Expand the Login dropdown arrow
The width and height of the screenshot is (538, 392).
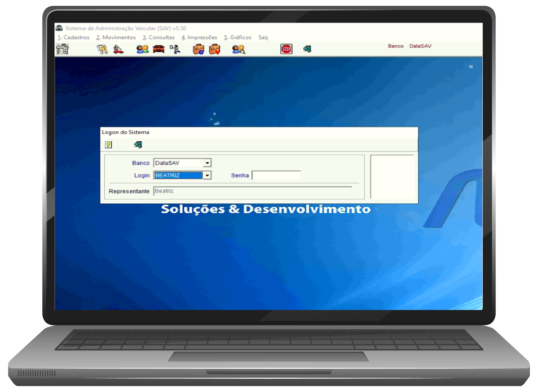pos(207,175)
